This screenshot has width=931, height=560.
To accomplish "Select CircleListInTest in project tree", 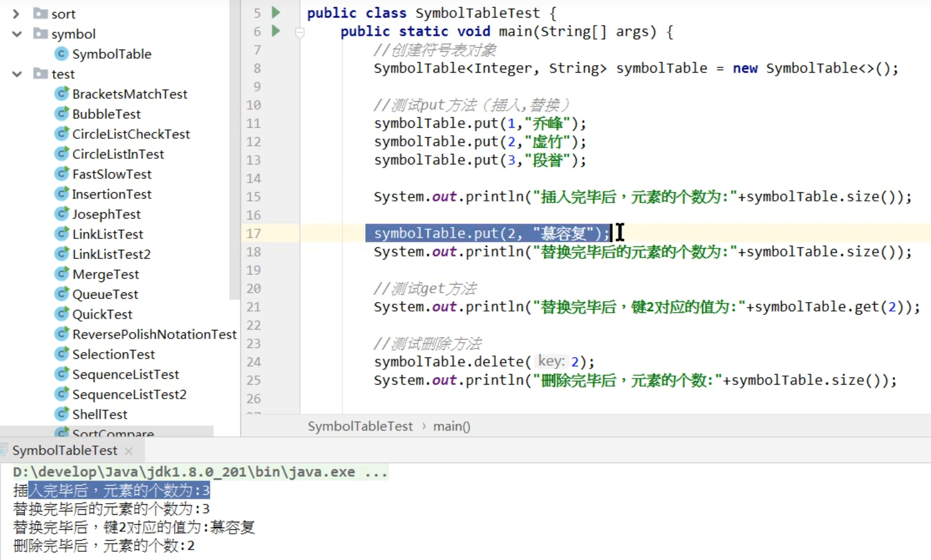I will 118,154.
